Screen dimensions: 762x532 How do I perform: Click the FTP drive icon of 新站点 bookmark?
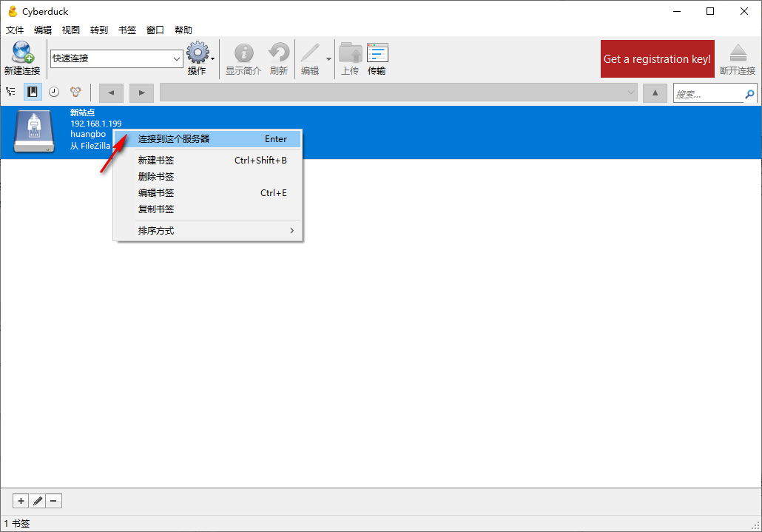tap(34, 132)
